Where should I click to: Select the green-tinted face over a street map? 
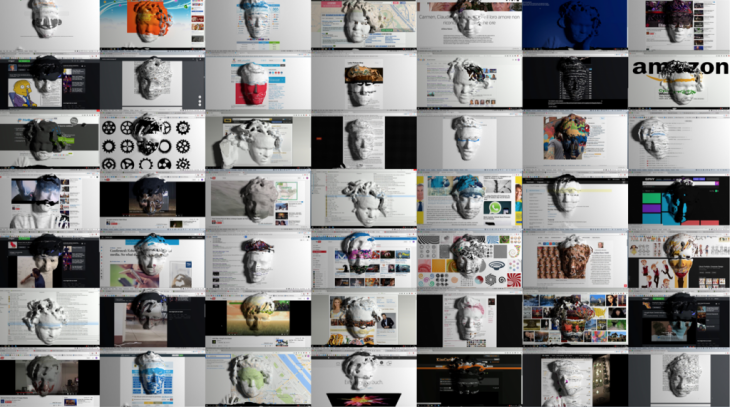point(256,379)
